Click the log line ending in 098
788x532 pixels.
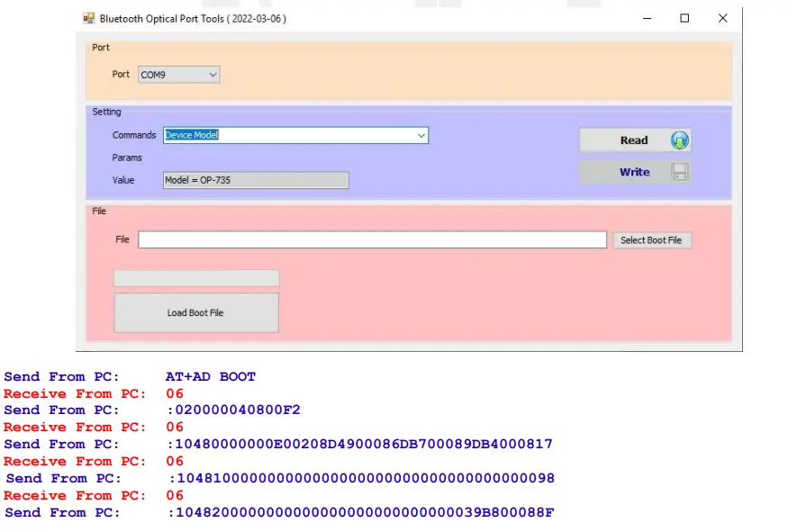(x=362, y=478)
